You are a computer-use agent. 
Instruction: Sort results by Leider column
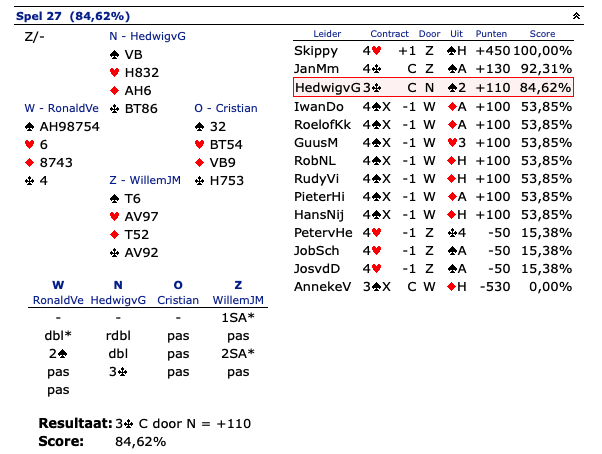tap(327, 34)
